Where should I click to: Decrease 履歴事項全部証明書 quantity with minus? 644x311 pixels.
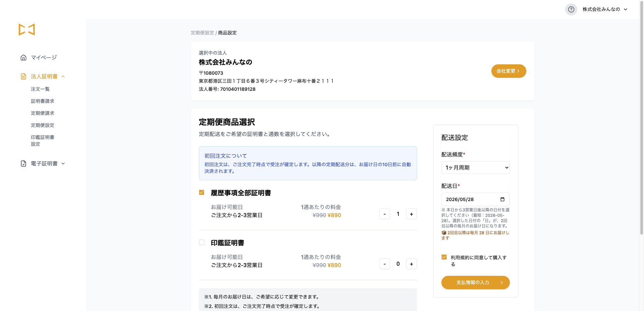385,214
